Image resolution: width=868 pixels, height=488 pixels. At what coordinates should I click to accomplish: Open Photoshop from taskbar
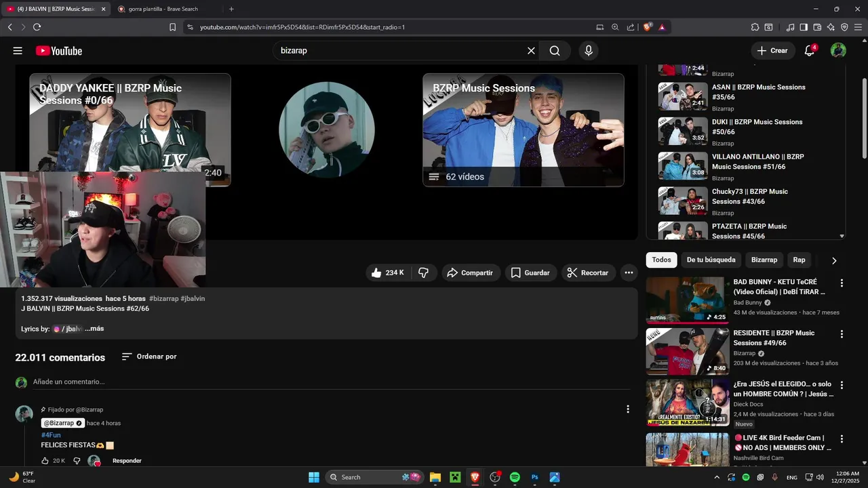534,477
